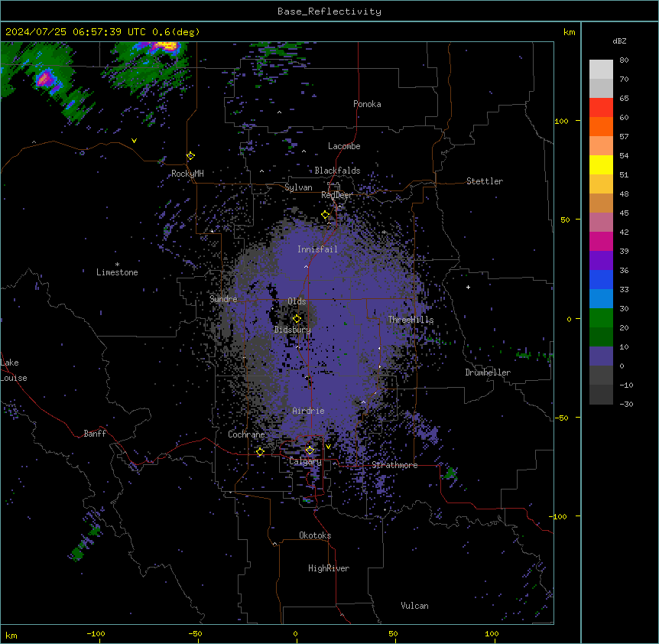
Task: Select the Stettler label
Action: point(485,181)
